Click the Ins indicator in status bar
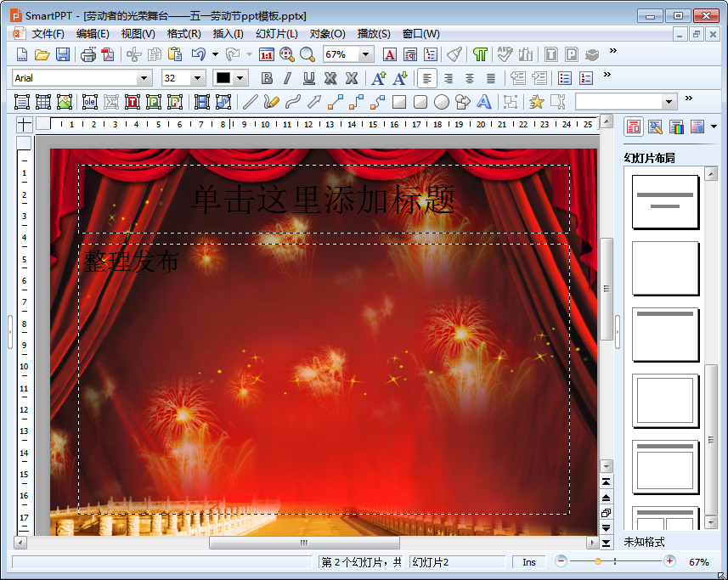Image resolution: width=728 pixels, height=580 pixels. (529, 562)
